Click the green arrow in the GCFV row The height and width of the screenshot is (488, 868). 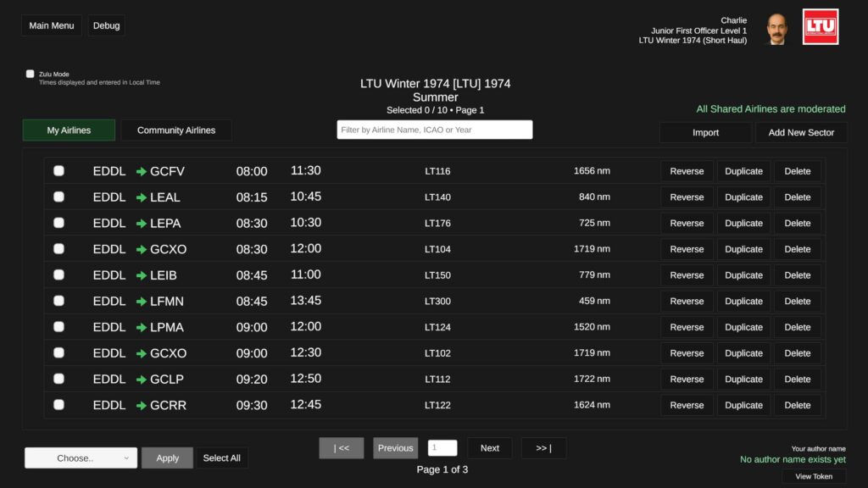142,171
